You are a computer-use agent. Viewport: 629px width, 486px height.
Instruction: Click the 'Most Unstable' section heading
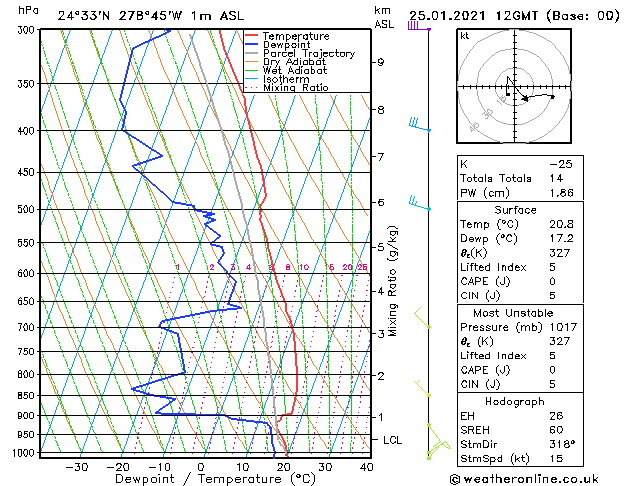tap(513, 313)
